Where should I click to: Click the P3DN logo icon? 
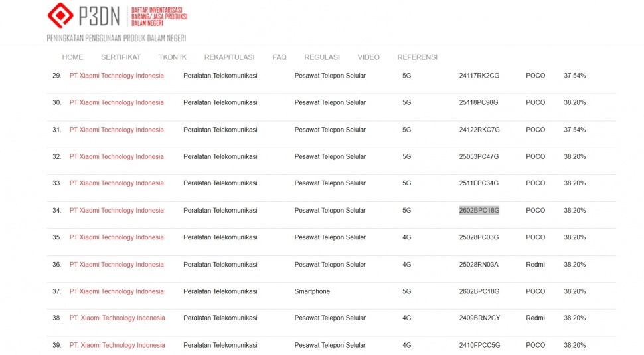tap(60, 15)
